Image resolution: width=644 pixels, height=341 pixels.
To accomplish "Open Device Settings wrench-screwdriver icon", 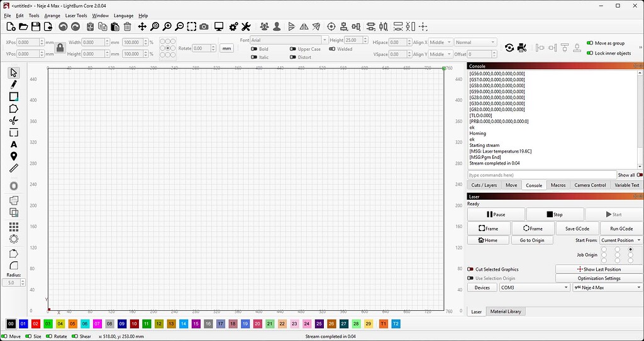I will tap(246, 26).
